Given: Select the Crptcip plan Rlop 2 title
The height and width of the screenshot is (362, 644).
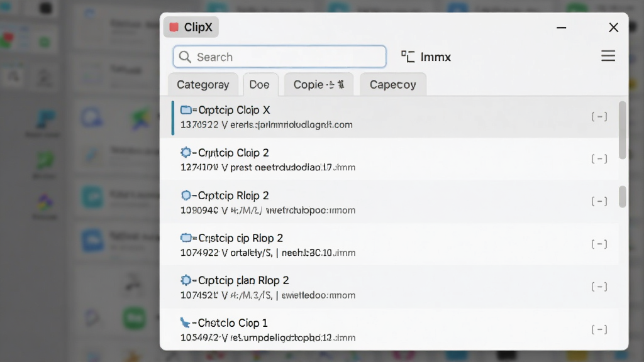Looking at the screenshot, I should pyautogui.click(x=243, y=280).
